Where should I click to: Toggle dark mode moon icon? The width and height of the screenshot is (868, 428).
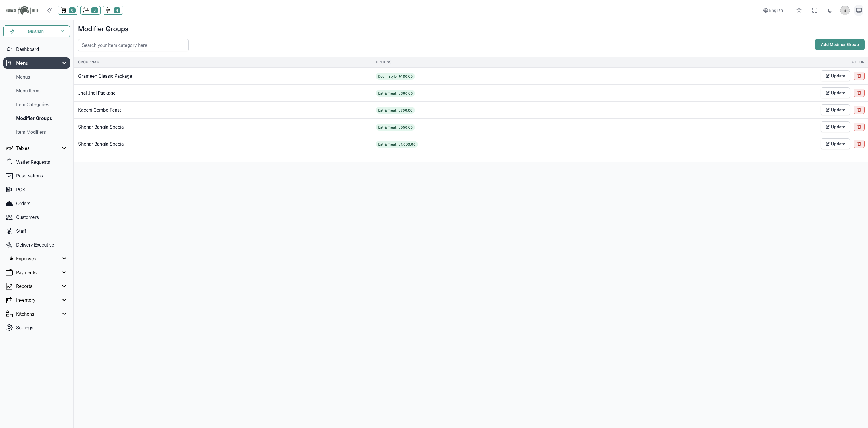click(829, 10)
